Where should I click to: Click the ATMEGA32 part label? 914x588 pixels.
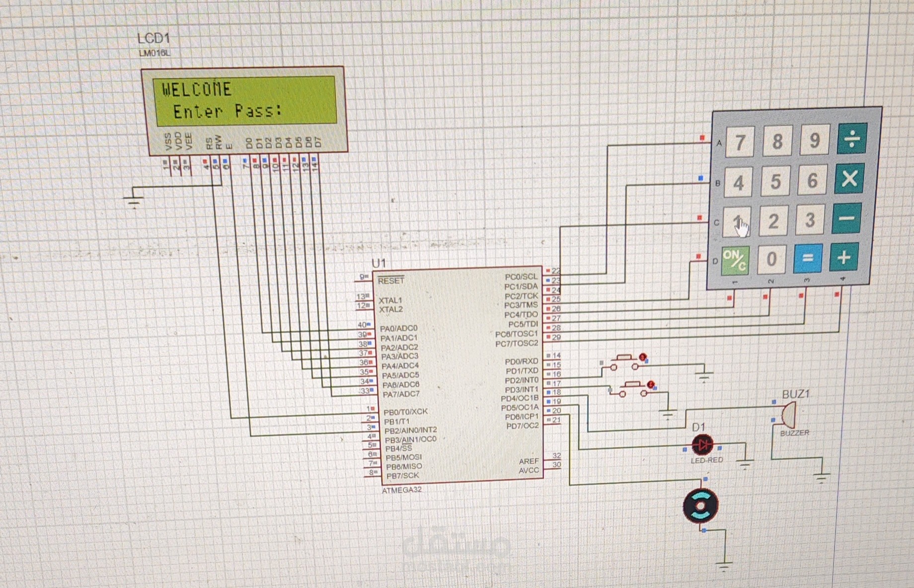401,490
